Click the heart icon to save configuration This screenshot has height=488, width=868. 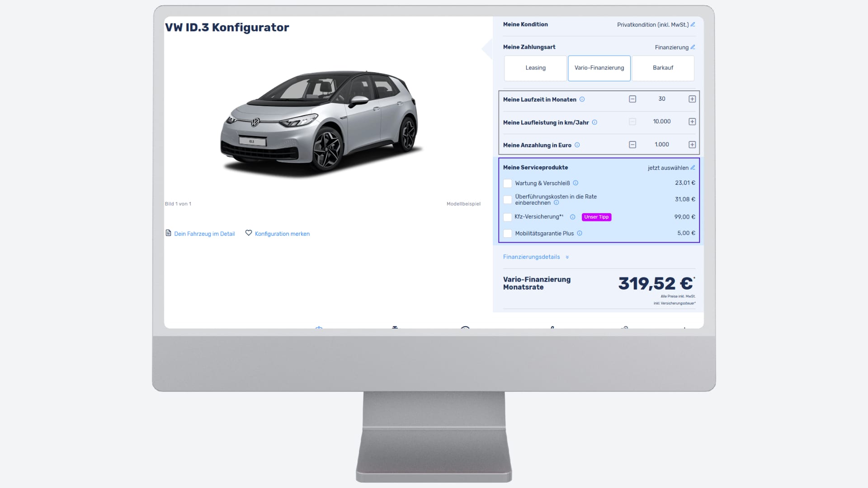[x=249, y=233]
